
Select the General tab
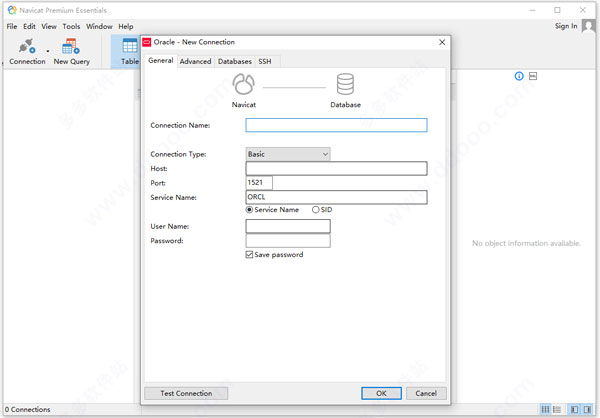161,60
